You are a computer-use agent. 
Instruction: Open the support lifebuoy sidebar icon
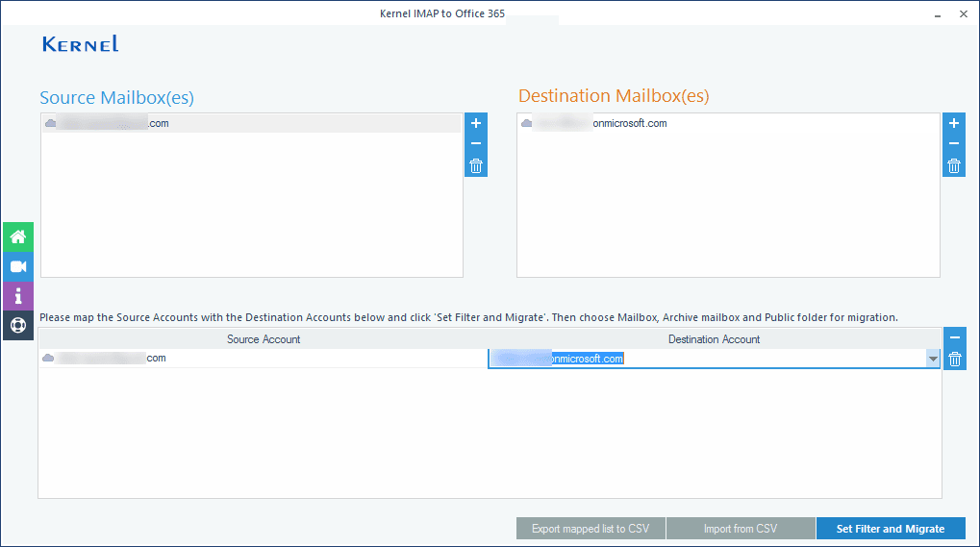coord(18,325)
